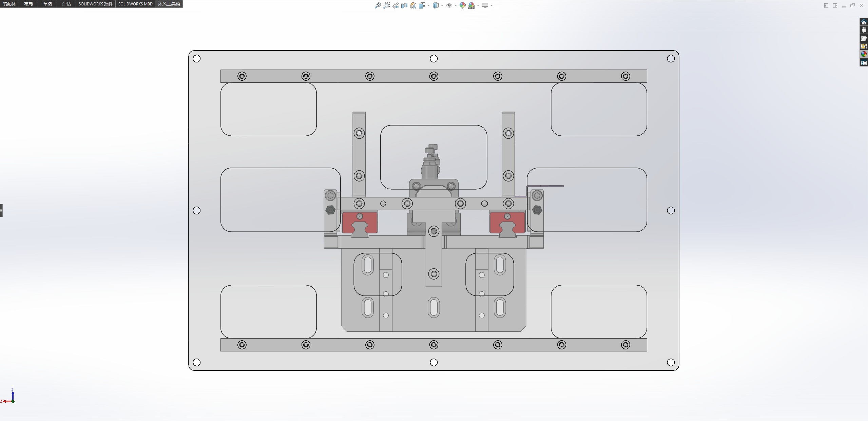Expand the View Orientation dropdown arrow
868x421 pixels.
[428, 5]
